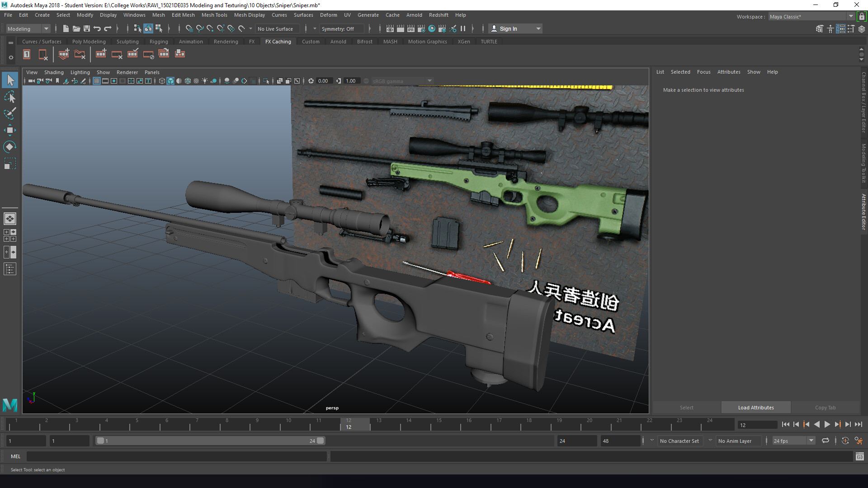Viewport: 868px width, 488px height.
Task: Open the render view clapper icon
Action: pyautogui.click(x=390, y=28)
